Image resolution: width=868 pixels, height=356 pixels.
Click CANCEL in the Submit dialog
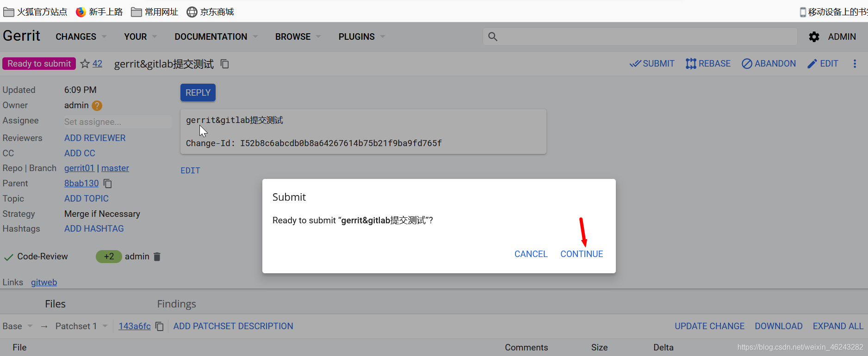(x=531, y=254)
